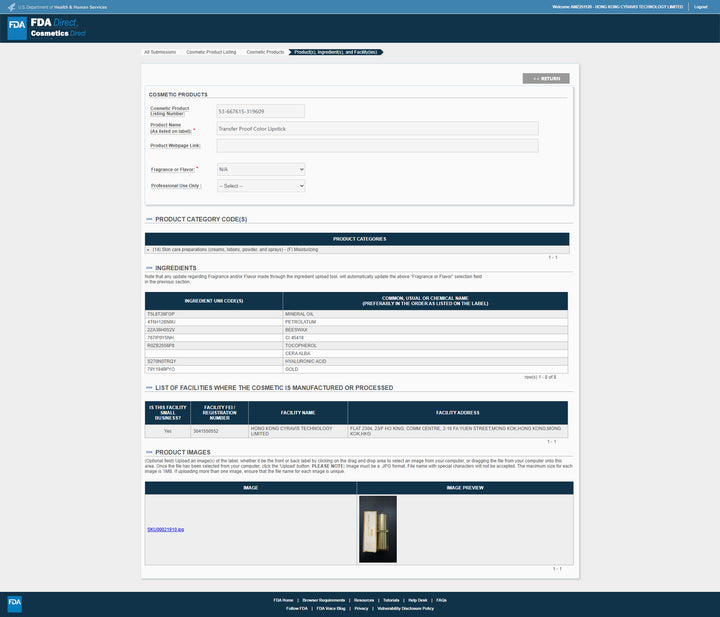Open FAQs footer link
Viewport: 720px width, 617px height.
(441, 600)
